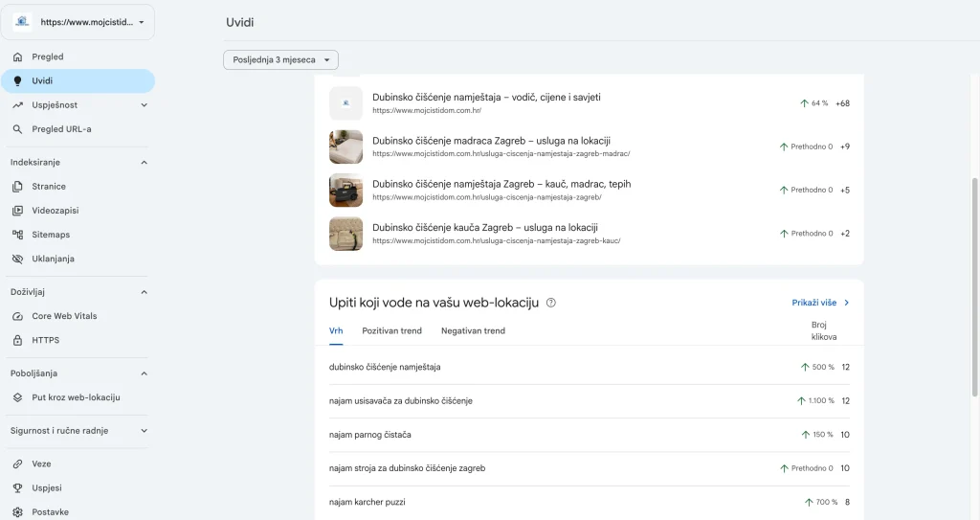Viewport: 980px width, 520px height.
Task: Click arrow chevron next to Prikaži više
Action: coord(846,303)
